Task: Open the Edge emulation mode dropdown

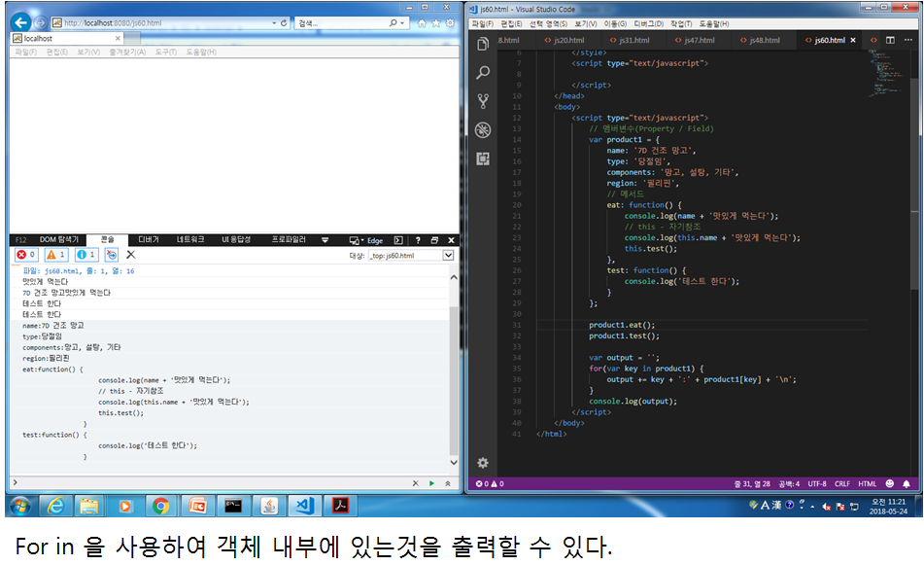Action: pyautogui.click(x=366, y=240)
